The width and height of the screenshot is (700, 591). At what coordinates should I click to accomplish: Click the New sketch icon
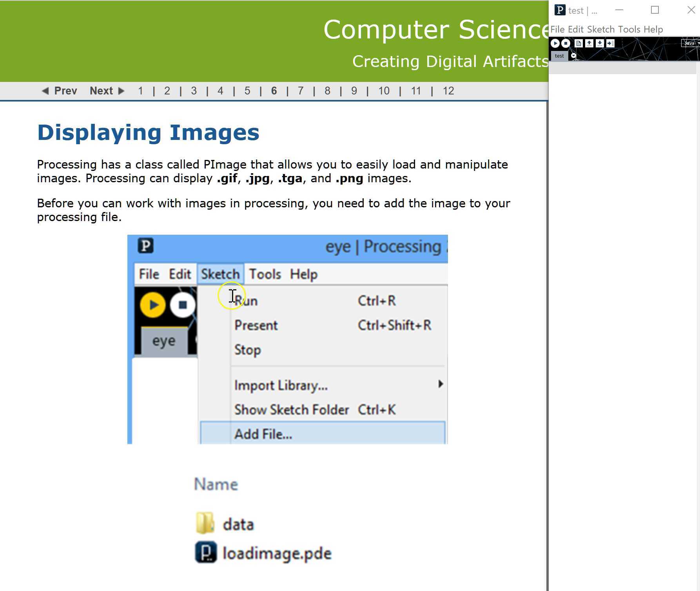point(578,44)
